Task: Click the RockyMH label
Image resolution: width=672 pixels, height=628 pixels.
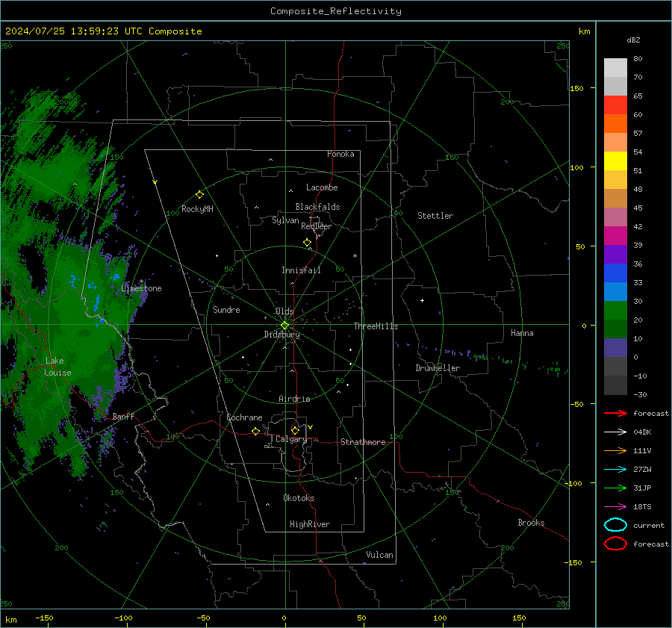Action: tap(197, 209)
